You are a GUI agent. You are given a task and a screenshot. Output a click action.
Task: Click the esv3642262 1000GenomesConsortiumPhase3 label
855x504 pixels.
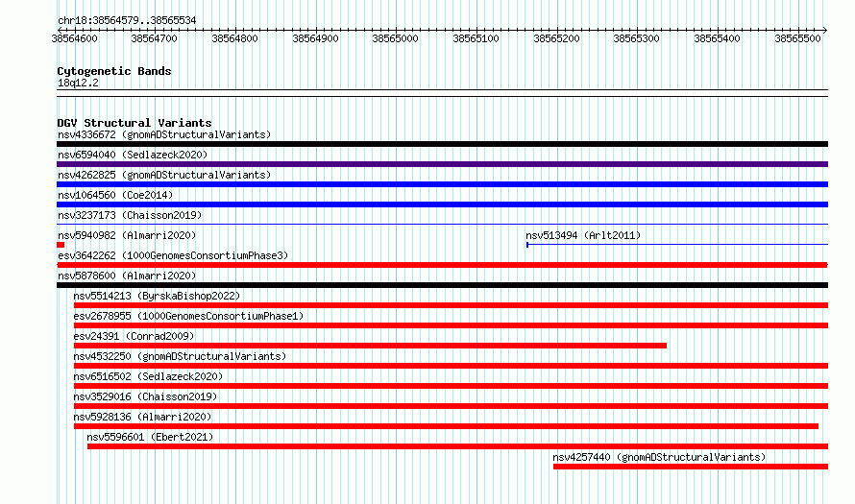173,255
